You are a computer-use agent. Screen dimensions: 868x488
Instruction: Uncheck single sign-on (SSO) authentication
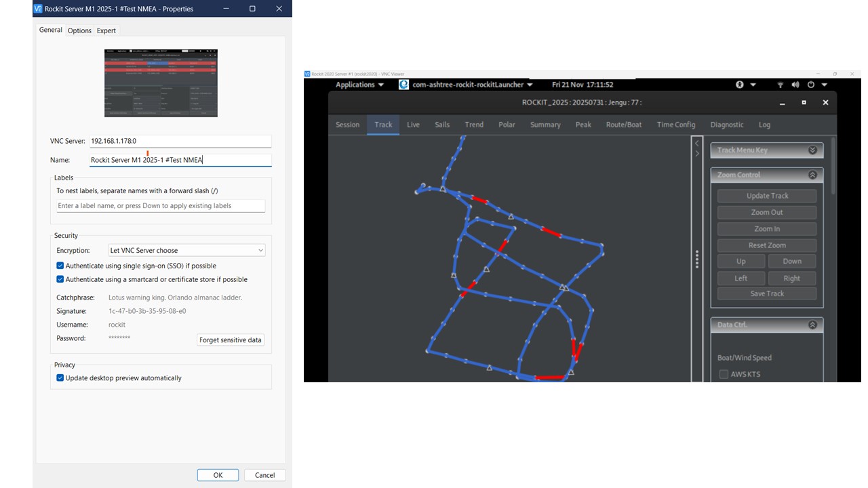click(x=60, y=266)
